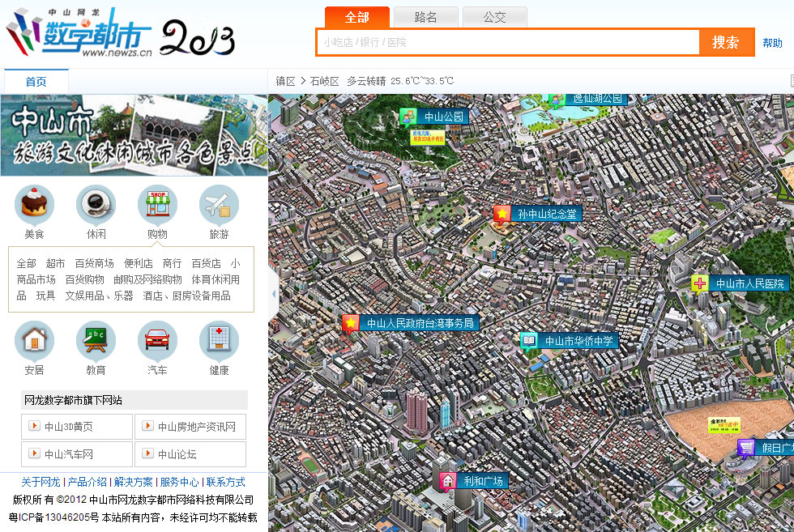Select the 超市 subcategory link
This screenshot has height=532, width=794.
point(55,263)
